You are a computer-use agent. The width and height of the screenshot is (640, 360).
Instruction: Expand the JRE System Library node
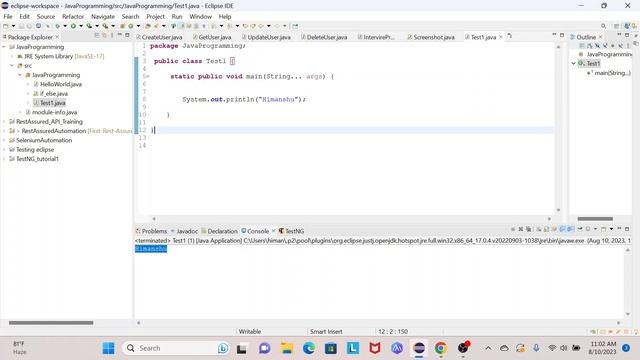(x=12, y=56)
